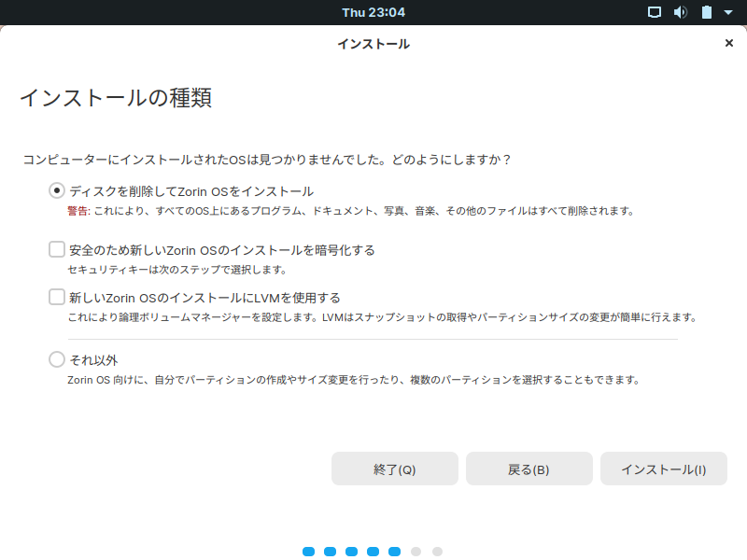
Task: Open the volume speaker icon in top bar
Action: tap(681, 12)
